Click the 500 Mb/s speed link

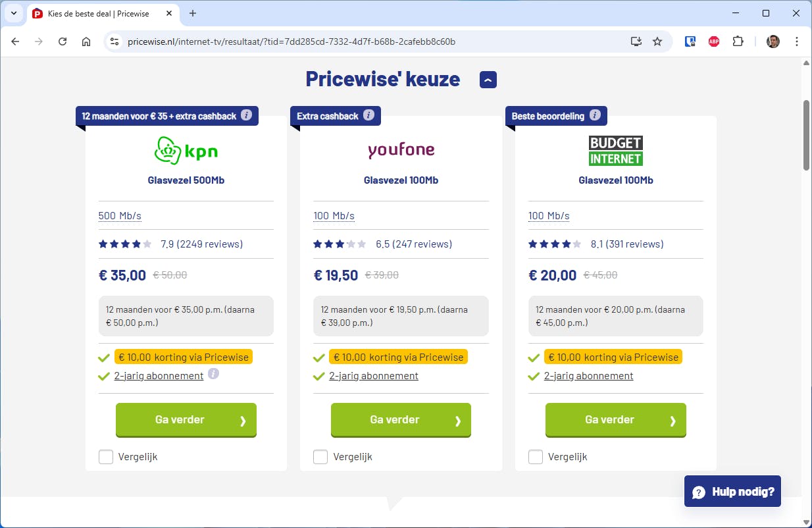click(x=120, y=216)
